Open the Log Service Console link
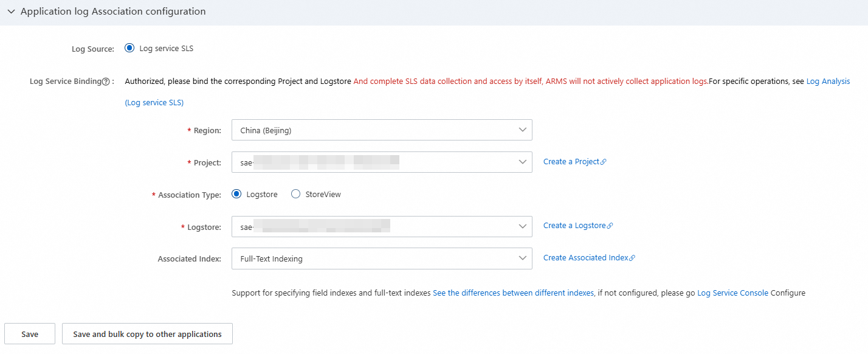868x354 pixels. pyautogui.click(x=732, y=293)
